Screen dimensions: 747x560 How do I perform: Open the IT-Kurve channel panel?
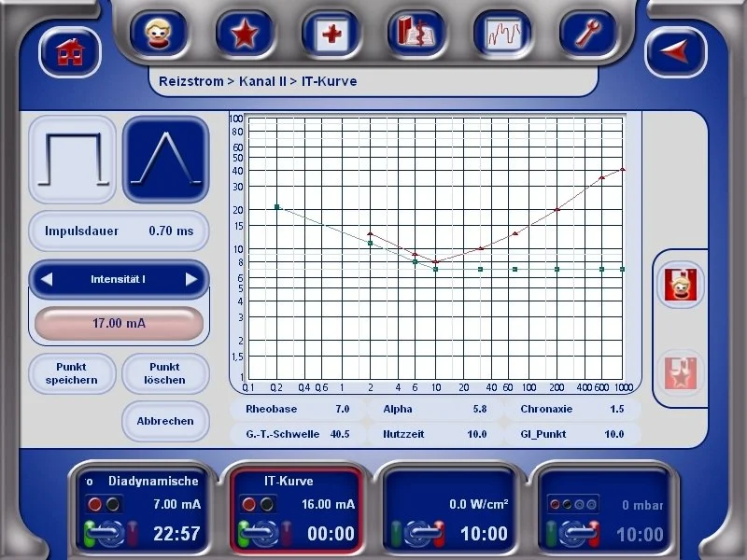click(x=297, y=511)
